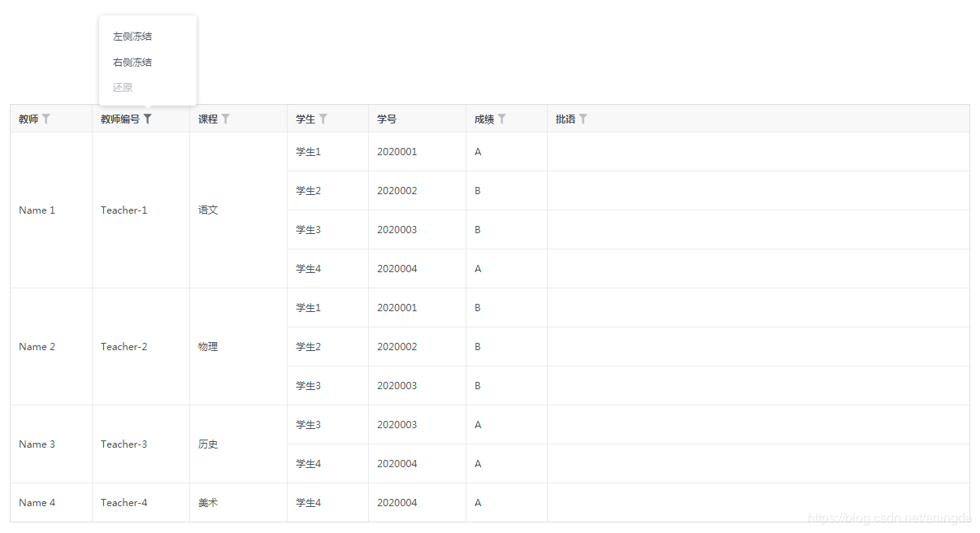Click the Name 3 teacher cell
This screenshot has width=980, height=533.
click(x=37, y=444)
